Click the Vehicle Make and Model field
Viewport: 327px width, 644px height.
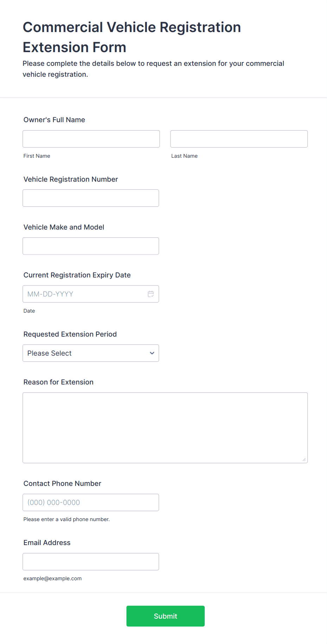91,246
